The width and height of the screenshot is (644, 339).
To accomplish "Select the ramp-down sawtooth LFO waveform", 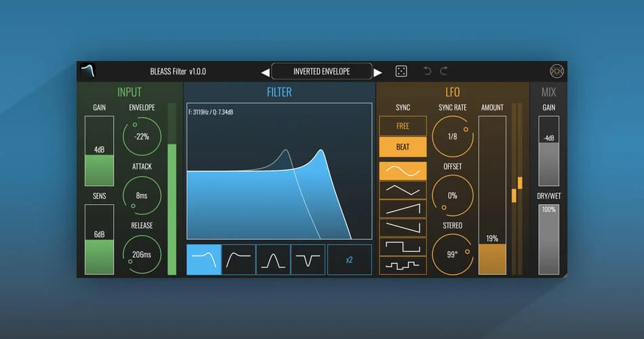I will [x=403, y=227].
